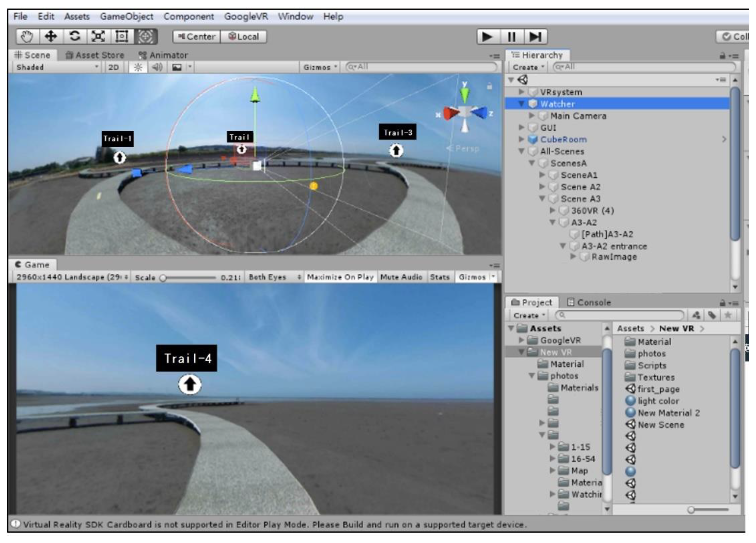Select the Rect Transform tool
This screenshot has height=543, width=756.
pyautogui.click(x=122, y=36)
